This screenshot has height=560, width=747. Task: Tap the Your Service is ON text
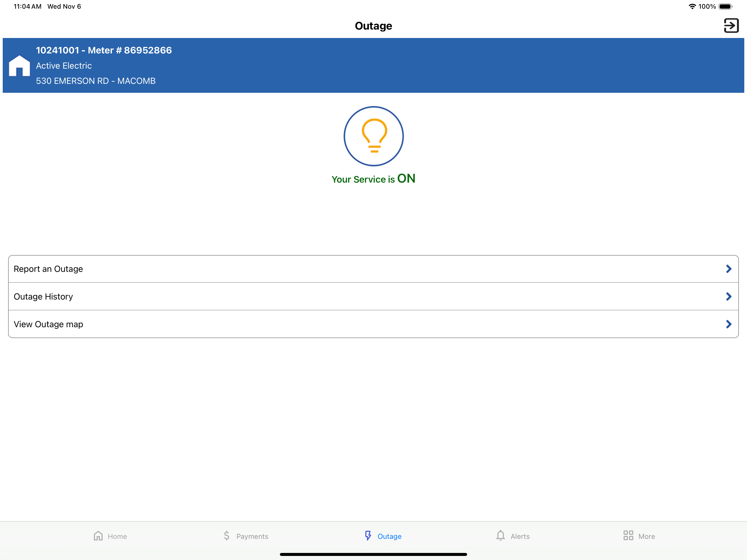(373, 179)
